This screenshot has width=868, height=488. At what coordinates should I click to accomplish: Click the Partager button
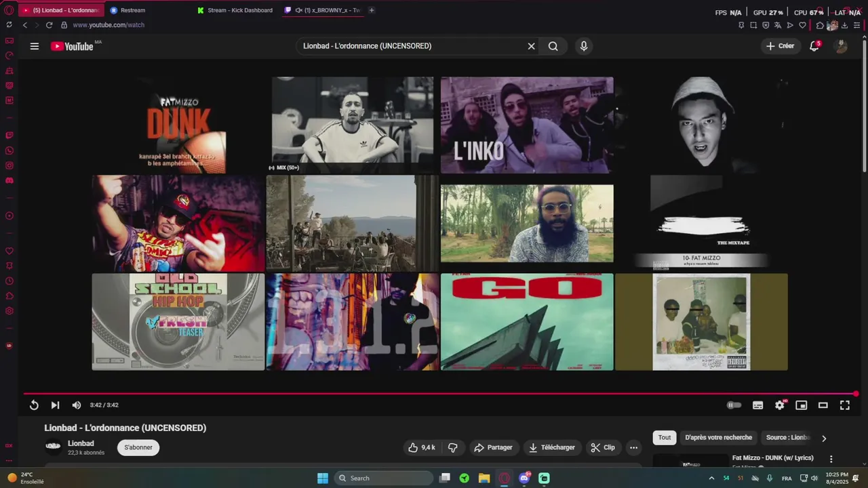coord(494,447)
